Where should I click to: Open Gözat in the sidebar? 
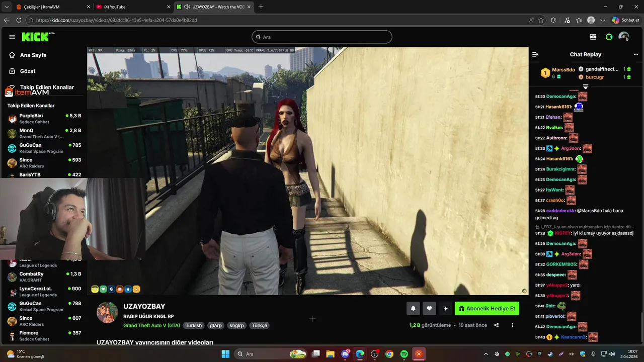point(27,71)
